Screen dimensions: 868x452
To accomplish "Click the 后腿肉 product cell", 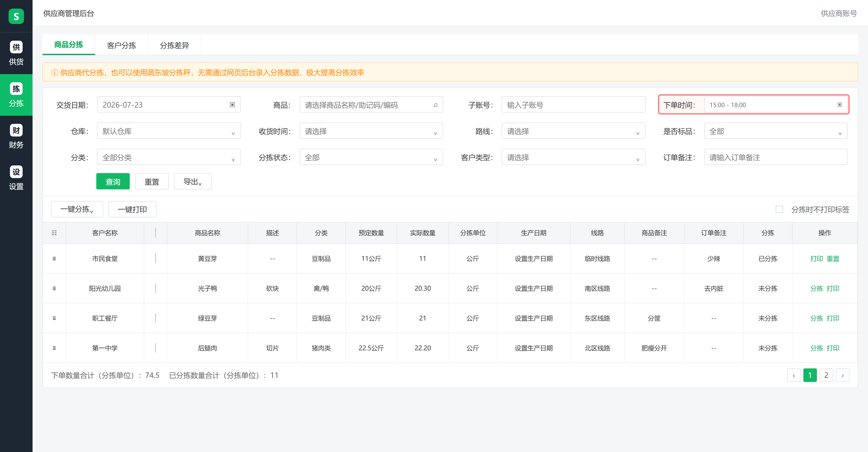I will coord(207,348).
